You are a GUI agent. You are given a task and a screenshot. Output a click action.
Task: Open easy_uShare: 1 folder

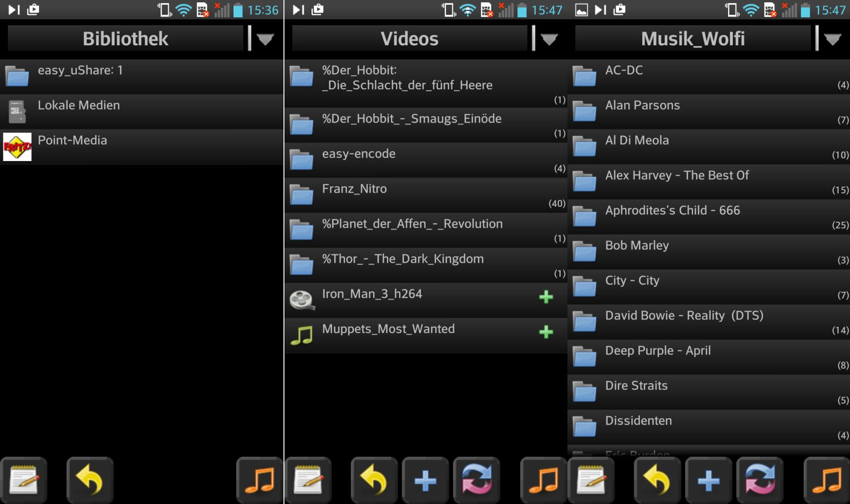(142, 77)
